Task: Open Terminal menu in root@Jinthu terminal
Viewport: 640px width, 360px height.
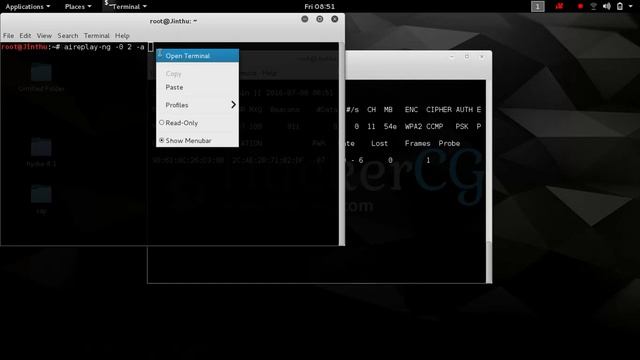Action: tap(97, 36)
